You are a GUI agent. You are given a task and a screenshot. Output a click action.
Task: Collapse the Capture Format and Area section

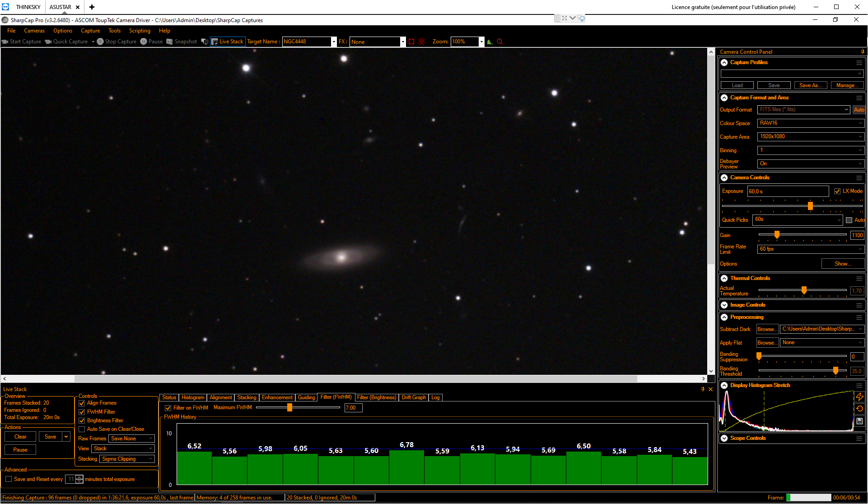[724, 98]
